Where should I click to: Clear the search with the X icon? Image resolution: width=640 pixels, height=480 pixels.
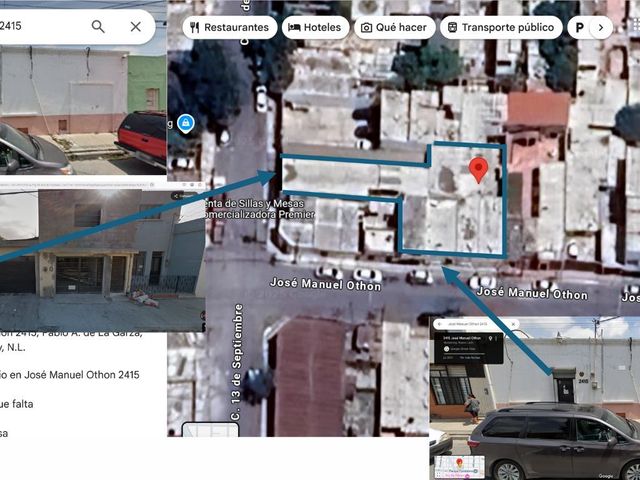[136, 27]
